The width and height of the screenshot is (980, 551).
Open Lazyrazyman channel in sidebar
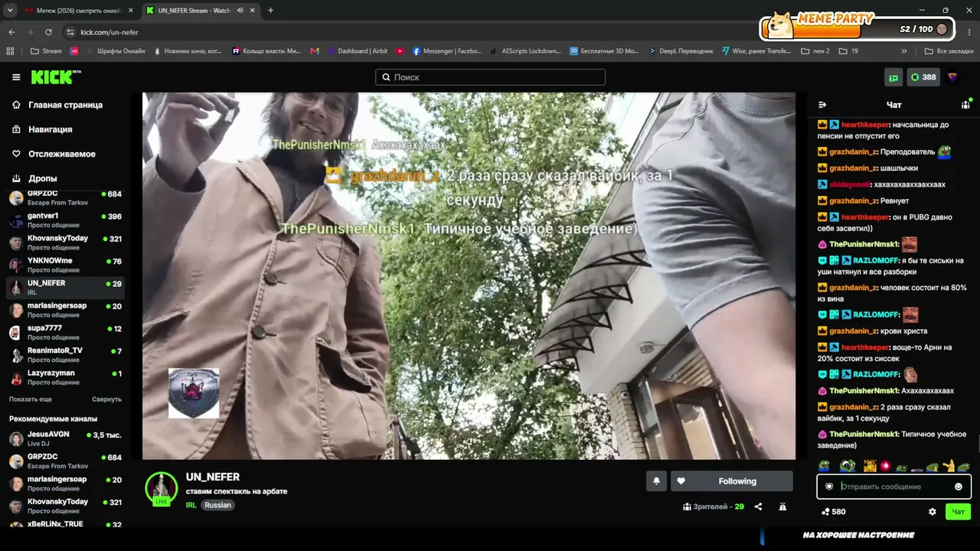[65, 377]
